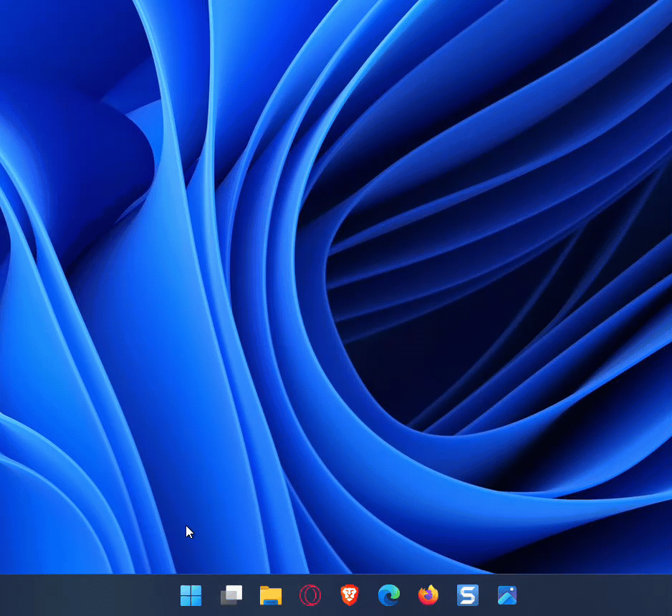This screenshot has height=616, width=672.
Task: Launch the Firefox browser
Action: pos(428,595)
